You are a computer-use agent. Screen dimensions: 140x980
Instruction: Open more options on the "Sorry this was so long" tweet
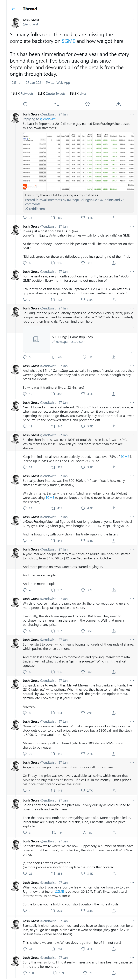tap(132, 957)
